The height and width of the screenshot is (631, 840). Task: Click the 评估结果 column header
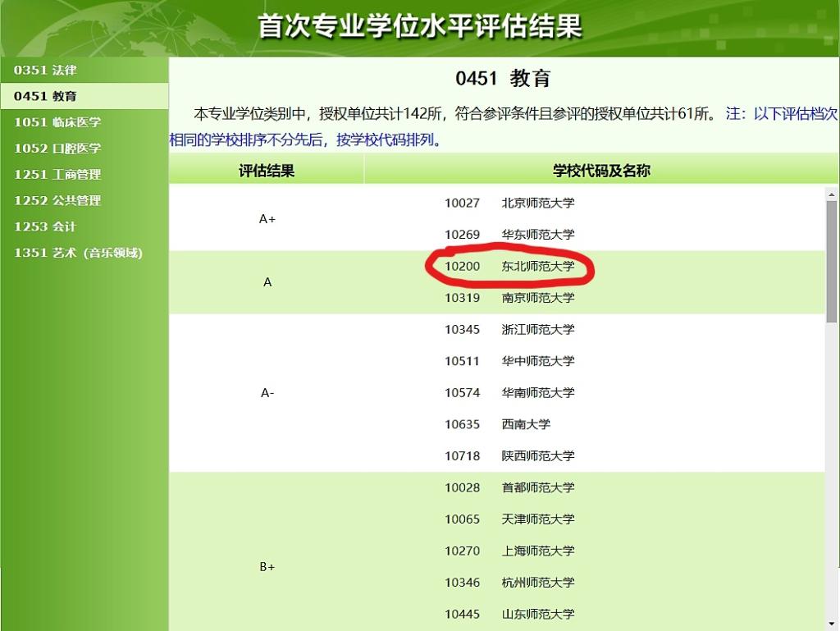click(267, 171)
